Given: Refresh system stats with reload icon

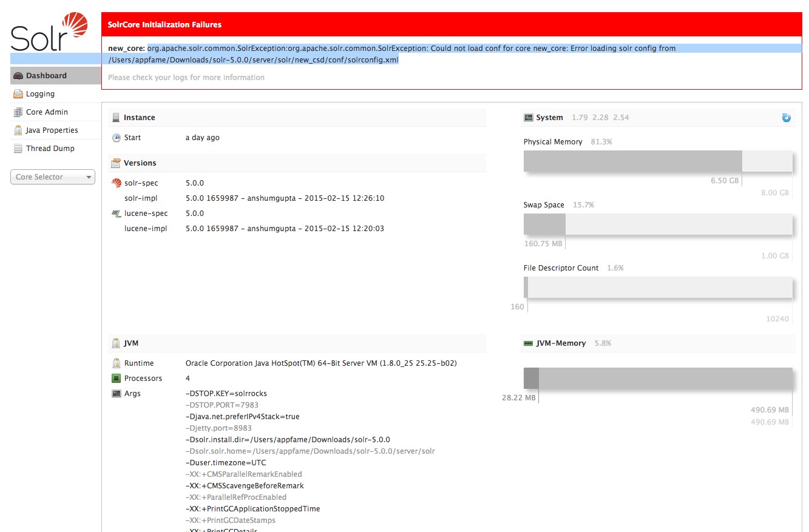Looking at the screenshot, I should click(x=787, y=118).
